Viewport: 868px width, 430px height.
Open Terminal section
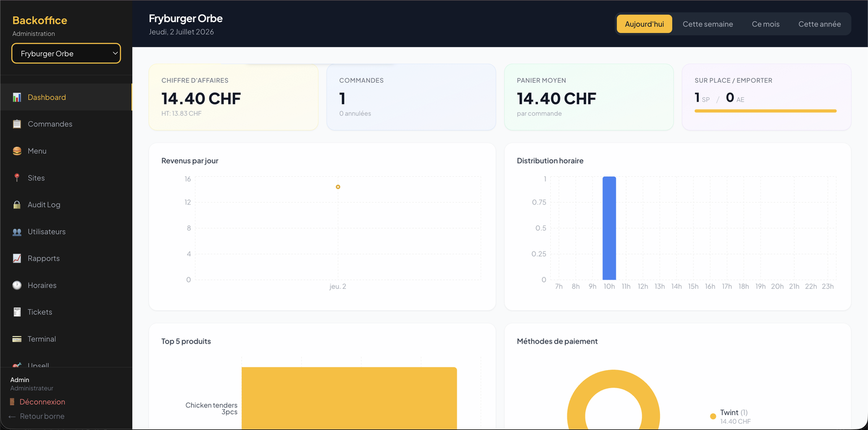click(x=66, y=339)
